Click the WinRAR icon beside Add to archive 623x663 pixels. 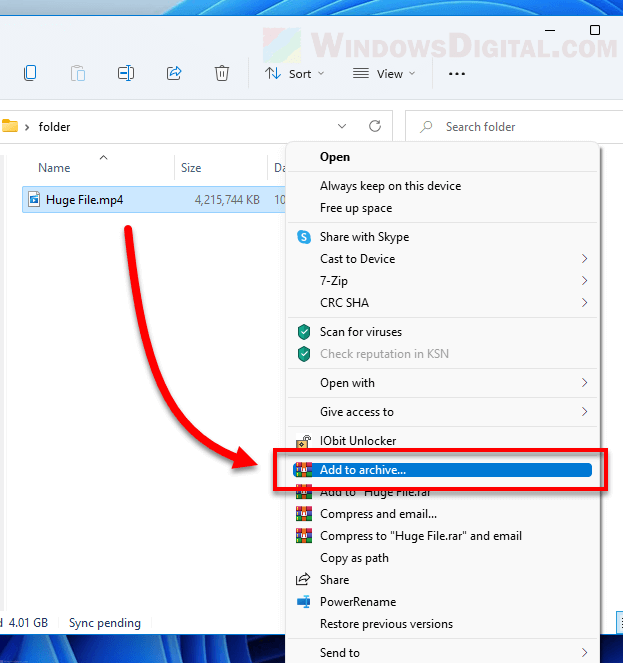[304, 470]
